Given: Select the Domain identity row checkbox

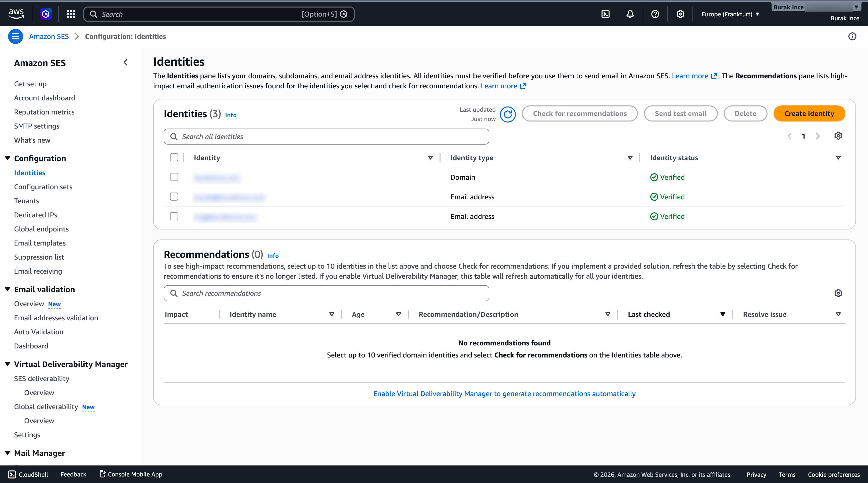Looking at the screenshot, I should pyautogui.click(x=174, y=177).
